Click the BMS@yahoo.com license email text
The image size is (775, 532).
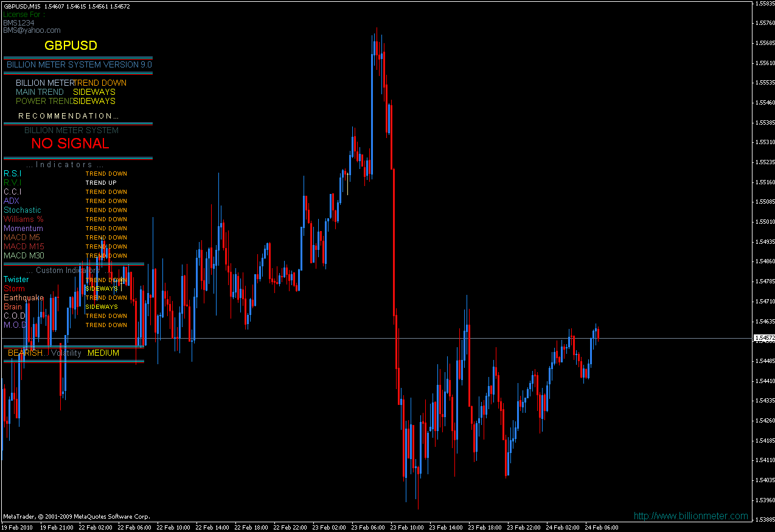pyautogui.click(x=32, y=30)
